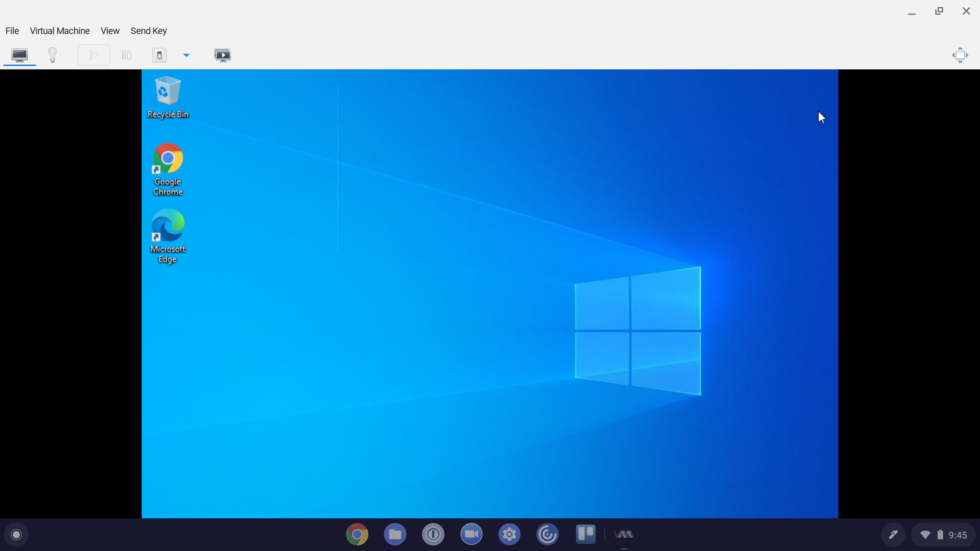The image size is (980, 551).
Task: Click the battery status icon
Action: pyautogui.click(x=940, y=535)
